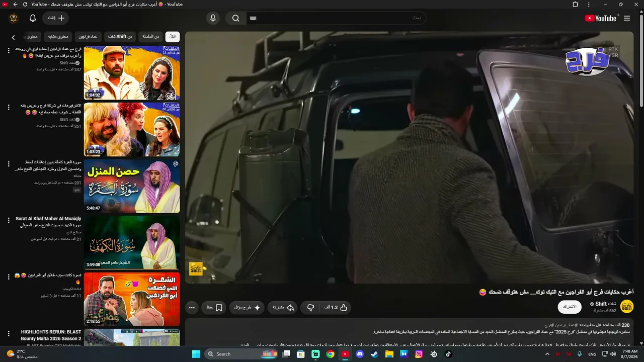Like the video with thumbs up
The image size is (644, 362).
(x=337, y=307)
